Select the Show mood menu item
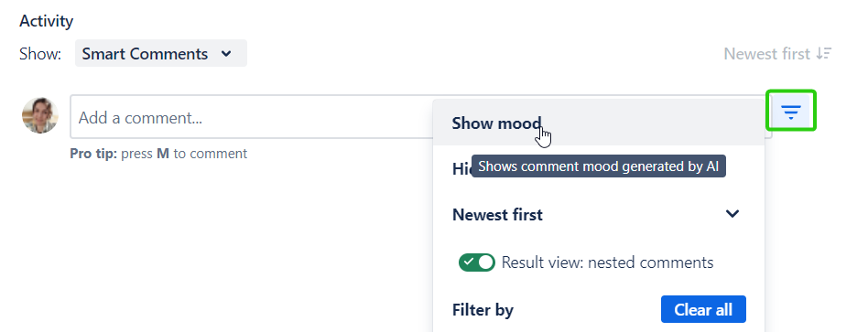868x332 pixels. (599, 123)
